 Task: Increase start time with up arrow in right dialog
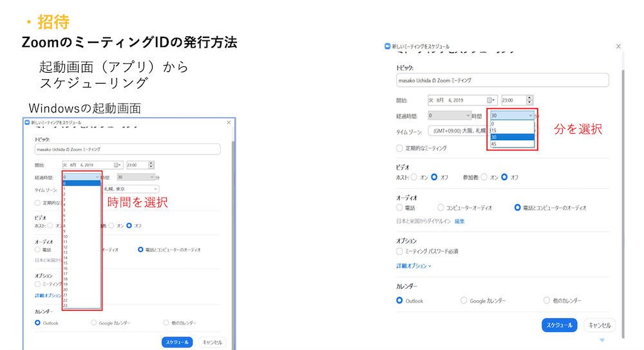529,98
